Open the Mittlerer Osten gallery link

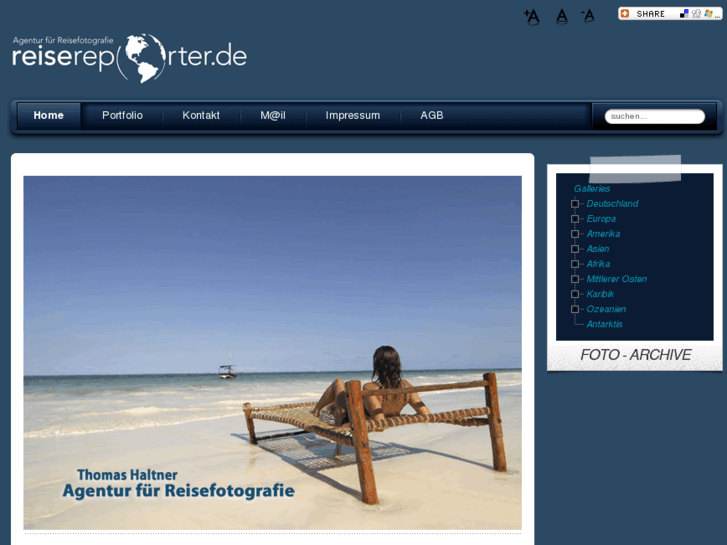point(616,279)
